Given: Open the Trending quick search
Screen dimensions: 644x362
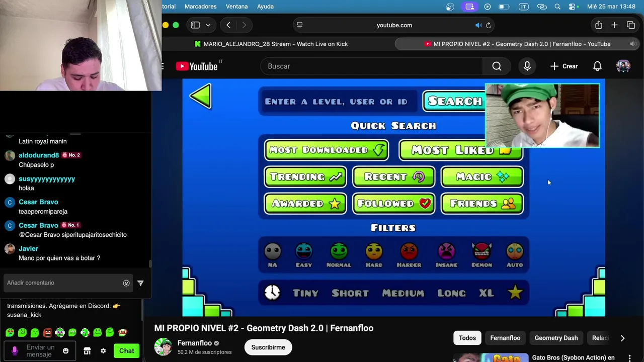Looking at the screenshot, I should (305, 176).
